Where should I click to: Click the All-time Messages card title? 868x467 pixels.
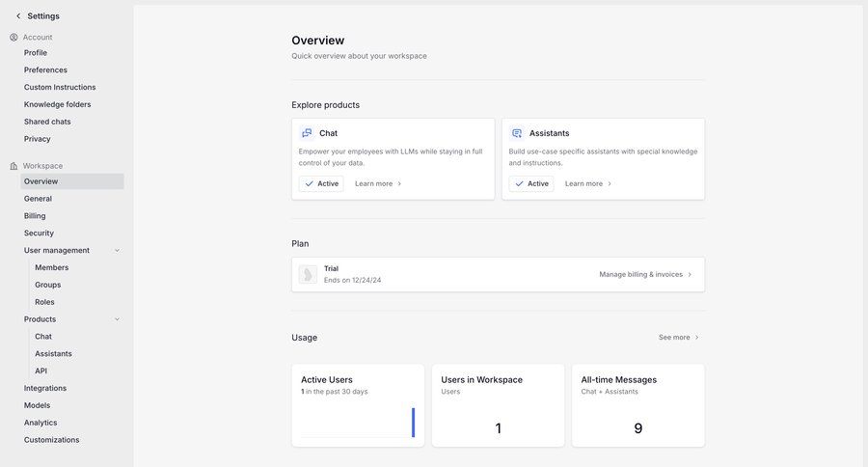[x=619, y=379]
